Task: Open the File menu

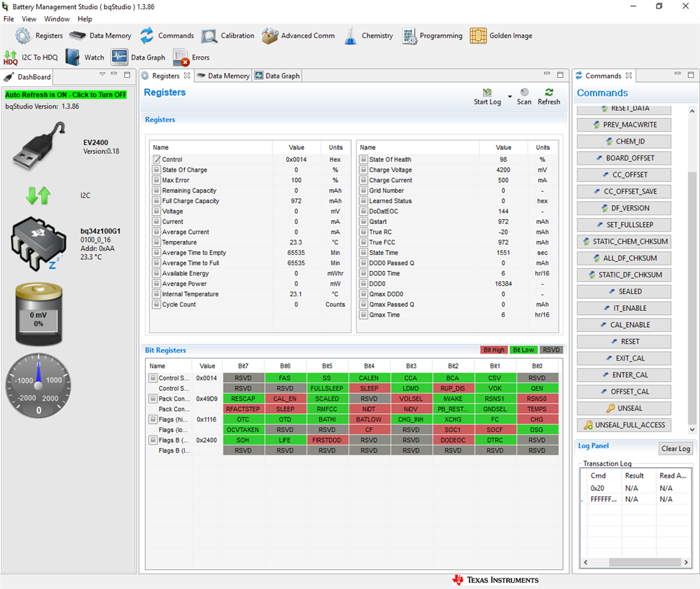Action: click(8, 19)
